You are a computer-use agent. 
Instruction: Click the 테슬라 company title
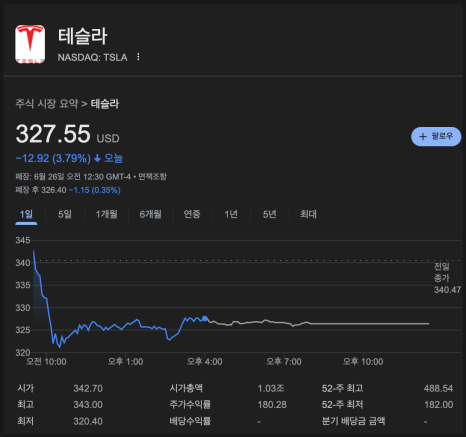click(x=83, y=36)
